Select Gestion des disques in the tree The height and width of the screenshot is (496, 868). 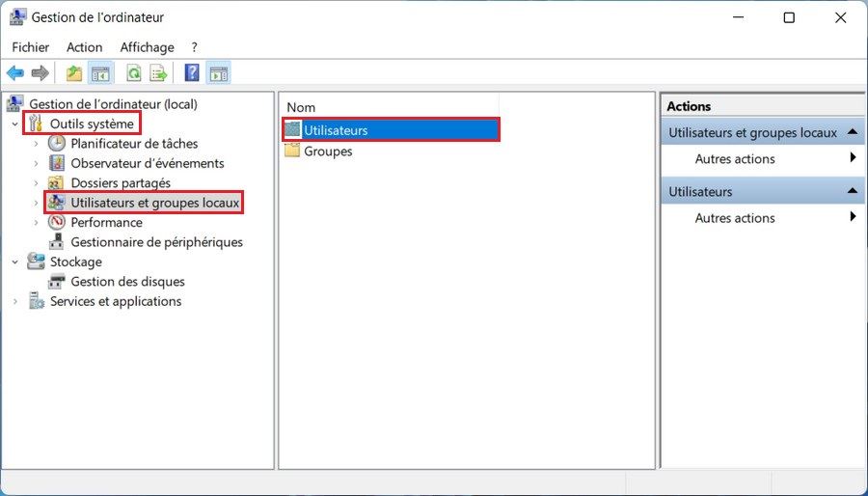click(x=127, y=282)
